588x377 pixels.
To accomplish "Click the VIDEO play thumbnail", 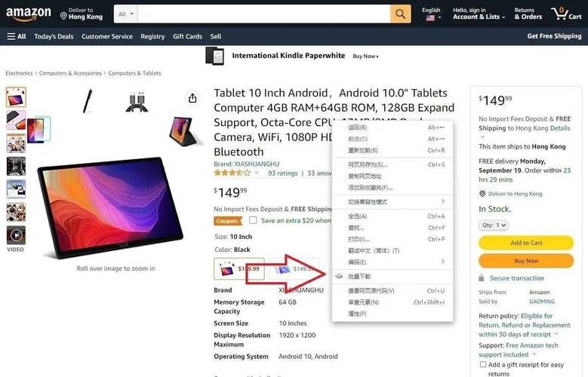I will [16, 235].
